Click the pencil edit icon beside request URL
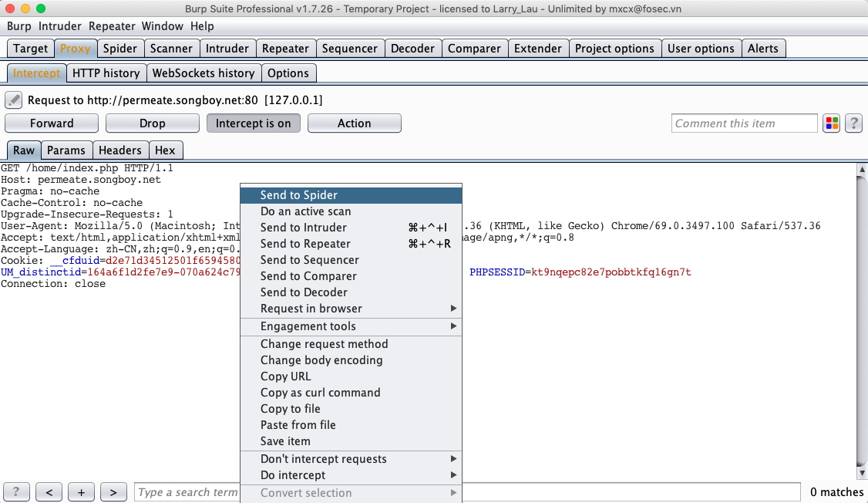 (13, 100)
